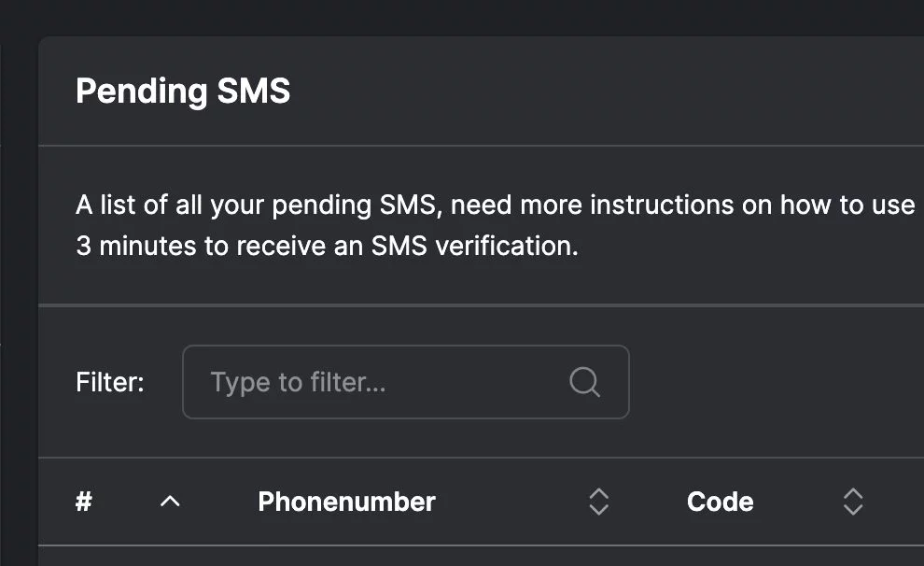The width and height of the screenshot is (924, 566).
Task: Click the up chevron of Phonenumber sort
Action: pos(598,494)
